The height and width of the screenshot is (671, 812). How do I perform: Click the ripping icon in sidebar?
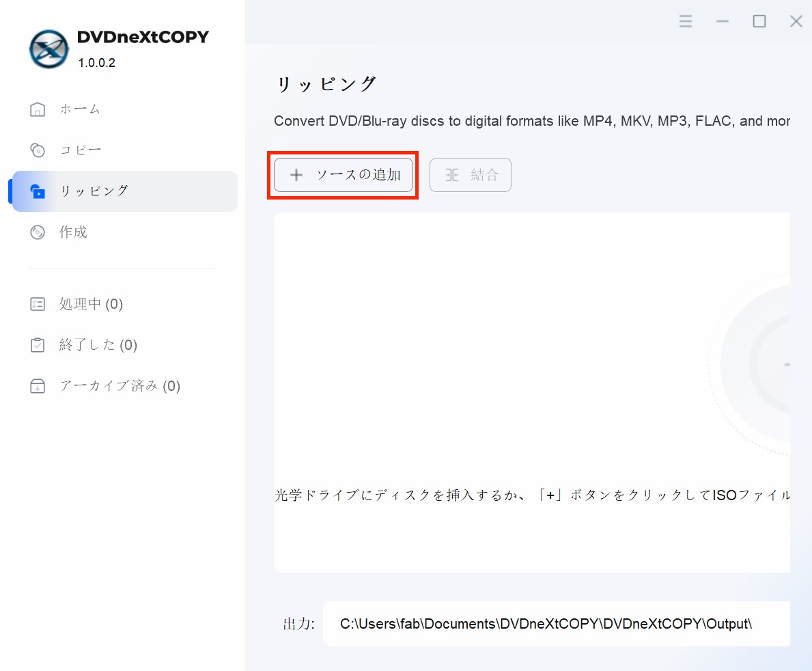click(x=38, y=191)
